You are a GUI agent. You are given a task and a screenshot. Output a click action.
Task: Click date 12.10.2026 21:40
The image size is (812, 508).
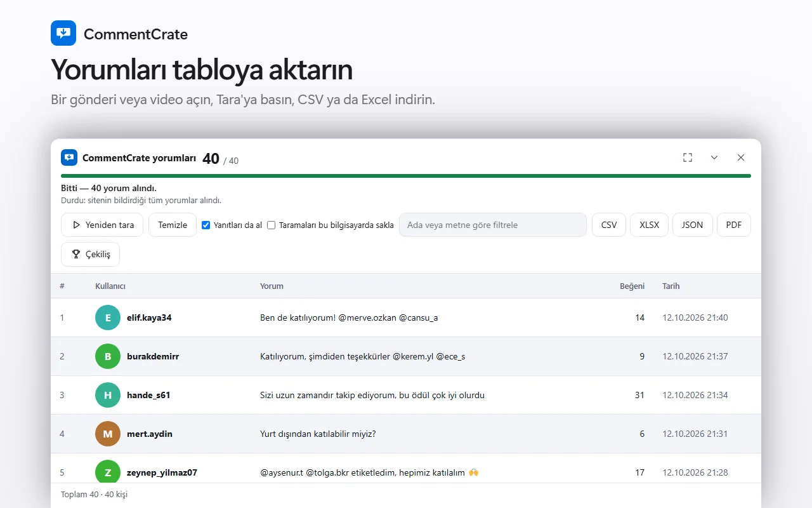tap(695, 317)
